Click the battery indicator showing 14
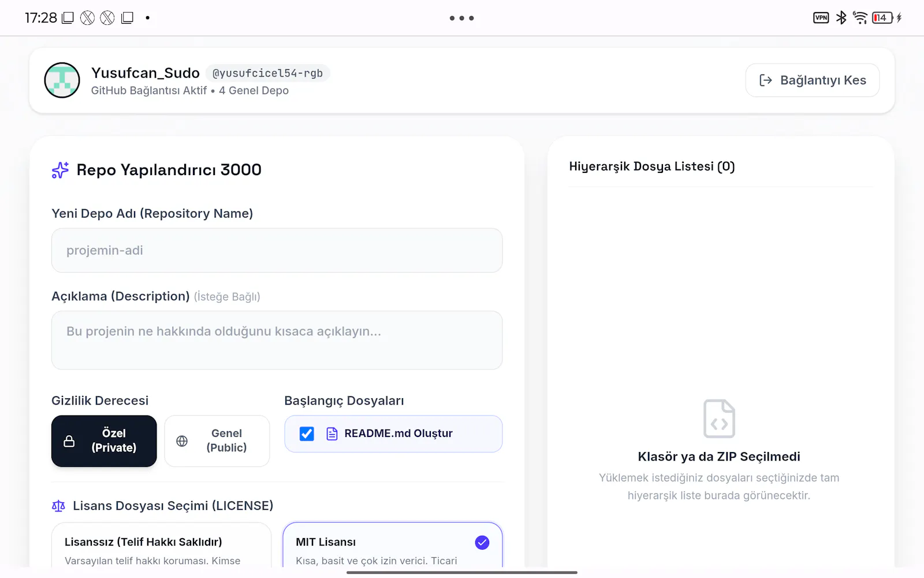The width and height of the screenshot is (924, 578). [x=883, y=18]
